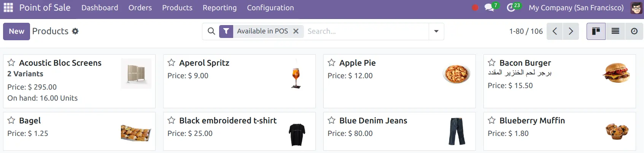Open the Reporting menu

[219, 8]
